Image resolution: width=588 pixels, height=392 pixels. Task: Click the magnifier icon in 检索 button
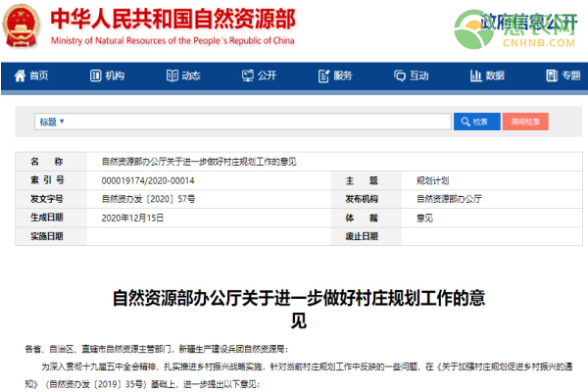point(465,122)
